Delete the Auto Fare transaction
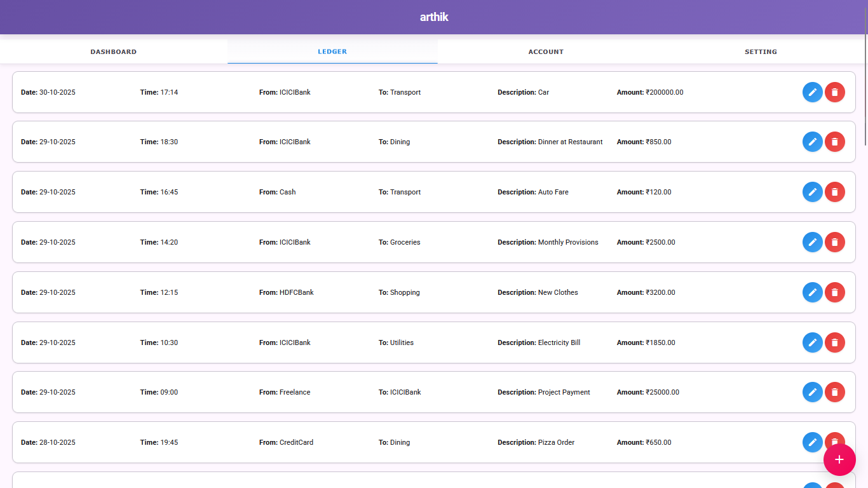 (834, 192)
